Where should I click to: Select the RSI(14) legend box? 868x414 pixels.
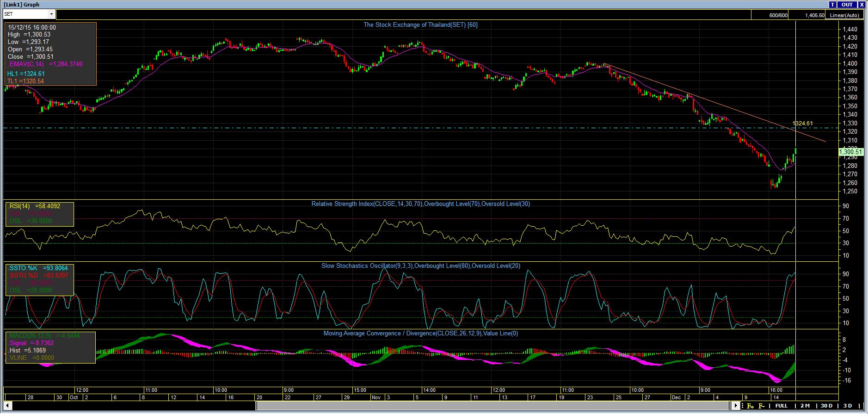tap(39, 214)
